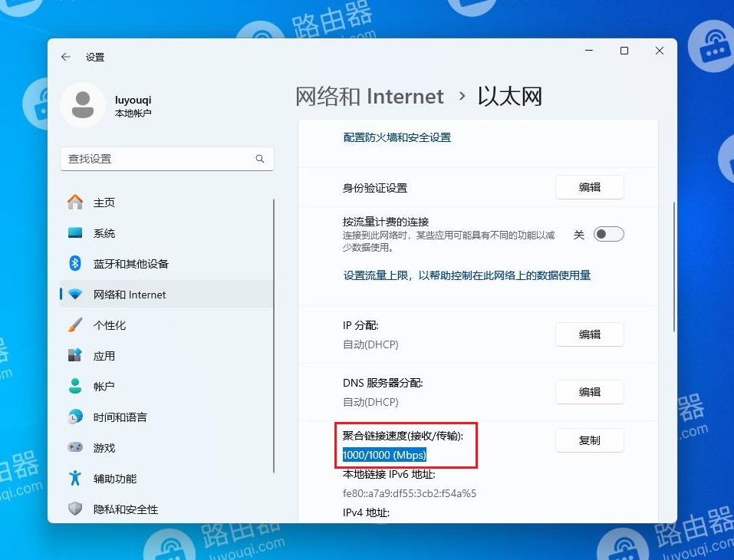Screen dimensions: 734x560
Task: Maximize the 设置 window
Action: (624, 51)
